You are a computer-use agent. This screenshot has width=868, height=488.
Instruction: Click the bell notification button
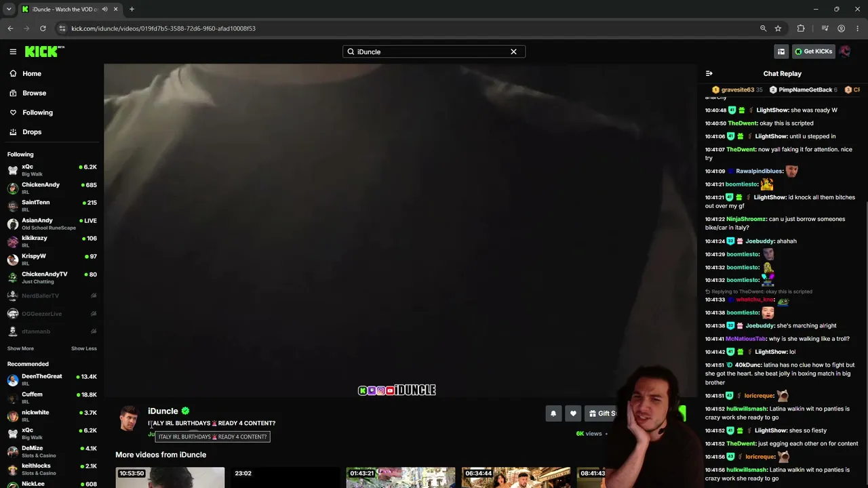(x=553, y=413)
